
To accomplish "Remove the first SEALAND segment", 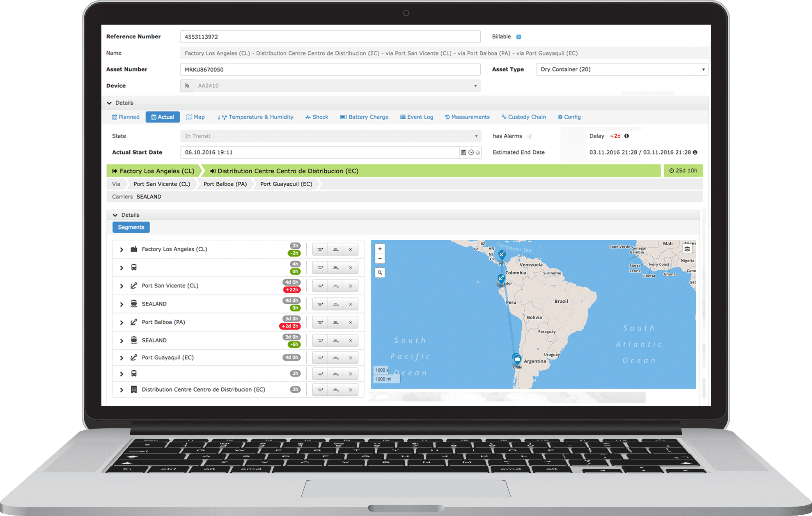I will [351, 304].
